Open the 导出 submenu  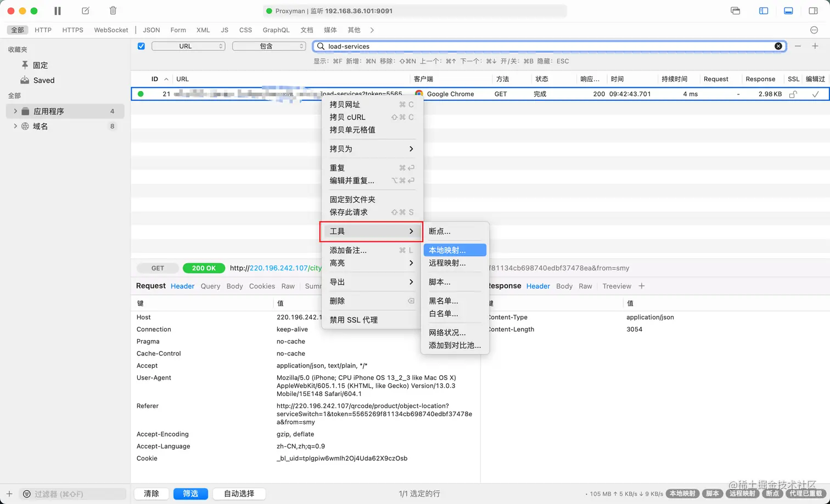tap(372, 282)
